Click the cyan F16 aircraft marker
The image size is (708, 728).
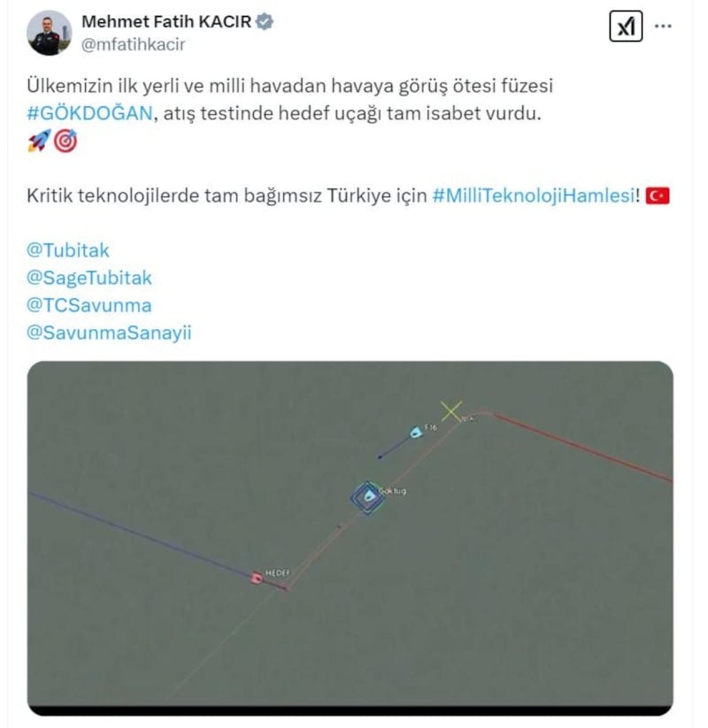tap(415, 433)
